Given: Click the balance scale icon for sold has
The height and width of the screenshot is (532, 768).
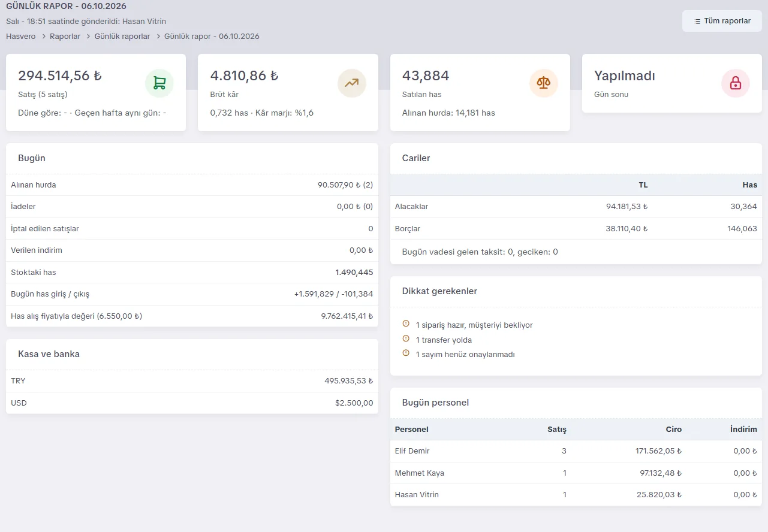Looking at the screenshot, I should (x=544, y=83).
